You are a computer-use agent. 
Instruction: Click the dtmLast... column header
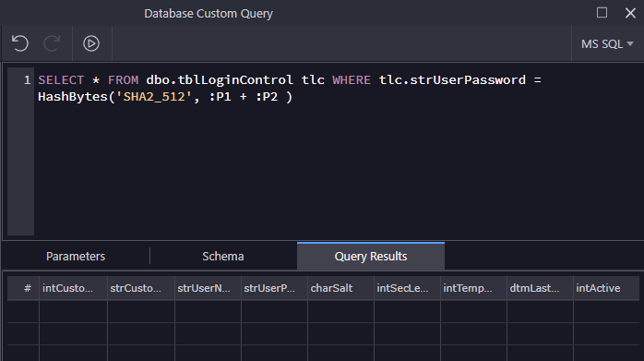point(540,288)
